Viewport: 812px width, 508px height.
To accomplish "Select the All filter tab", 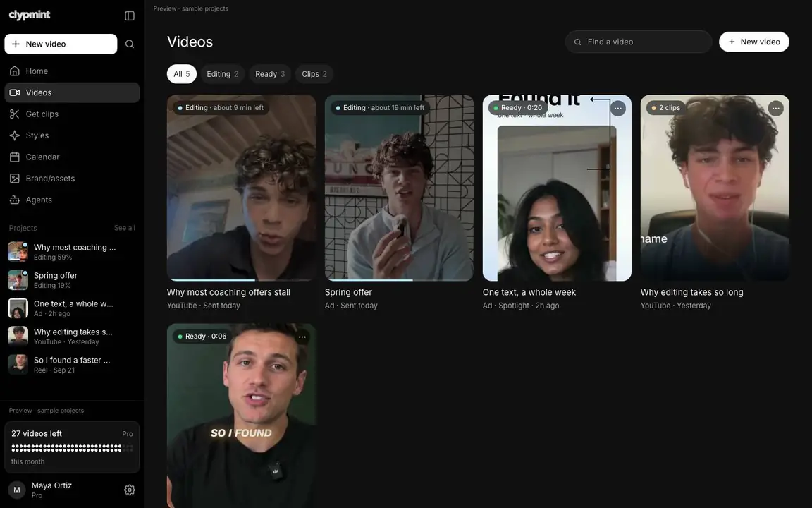I will pos(181,74).
